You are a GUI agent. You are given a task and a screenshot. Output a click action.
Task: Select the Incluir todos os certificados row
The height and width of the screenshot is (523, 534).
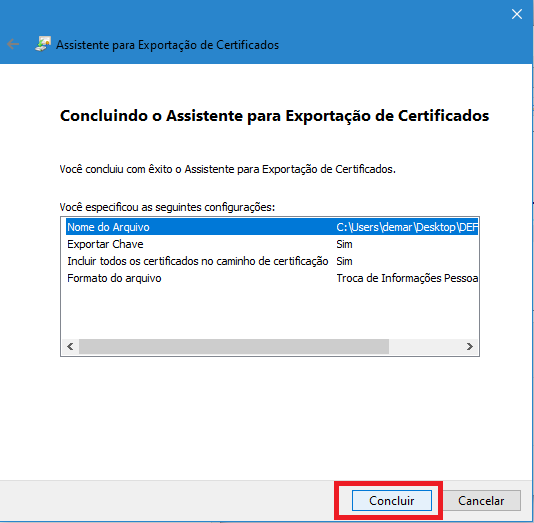pyautogui.click(x=272, y=261)
